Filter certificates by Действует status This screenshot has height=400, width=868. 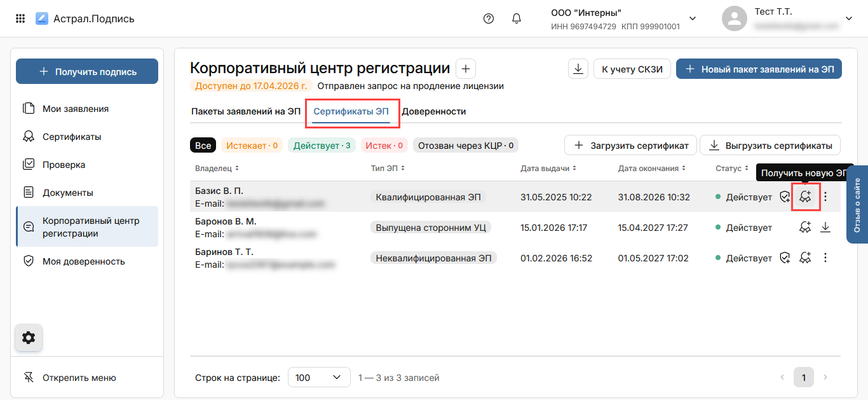(x=322, y=146)
